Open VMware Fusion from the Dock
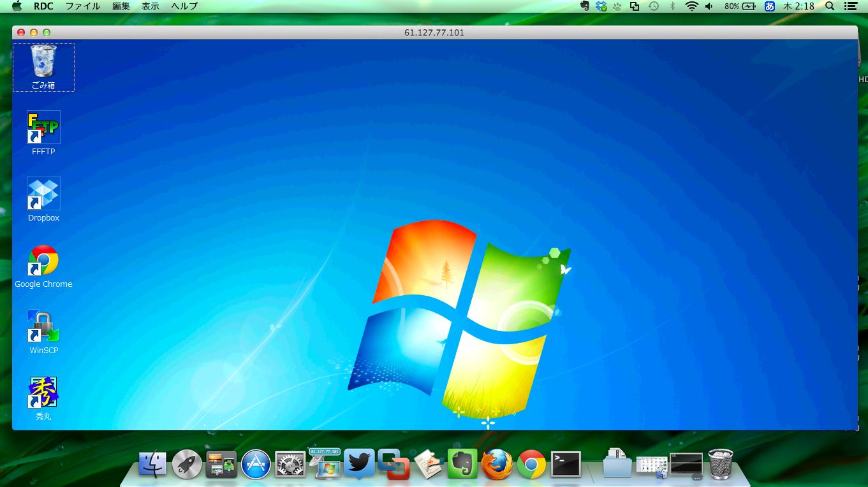Viewport: 868px width, 487px height. tap(394, 464)
